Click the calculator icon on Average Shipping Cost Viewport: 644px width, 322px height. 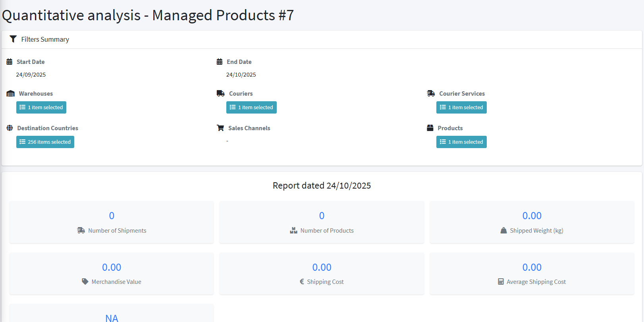[501, 282]
